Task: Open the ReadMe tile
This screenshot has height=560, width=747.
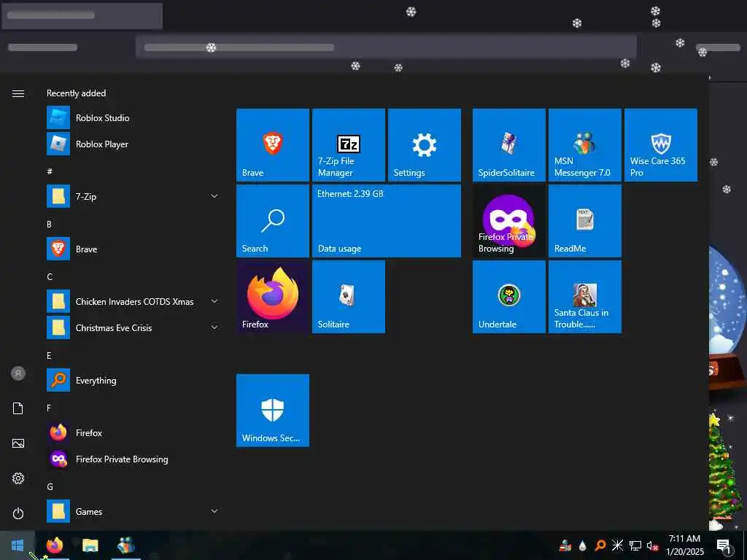Action: coord(584,221)
